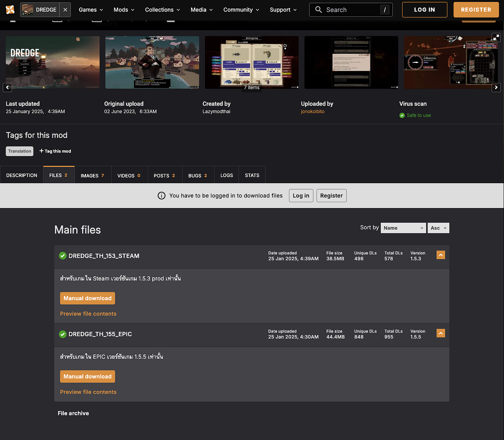Viewport: 504px width, 440px height.
Task: Open the LOGS tab
Action: pos(227,175)
